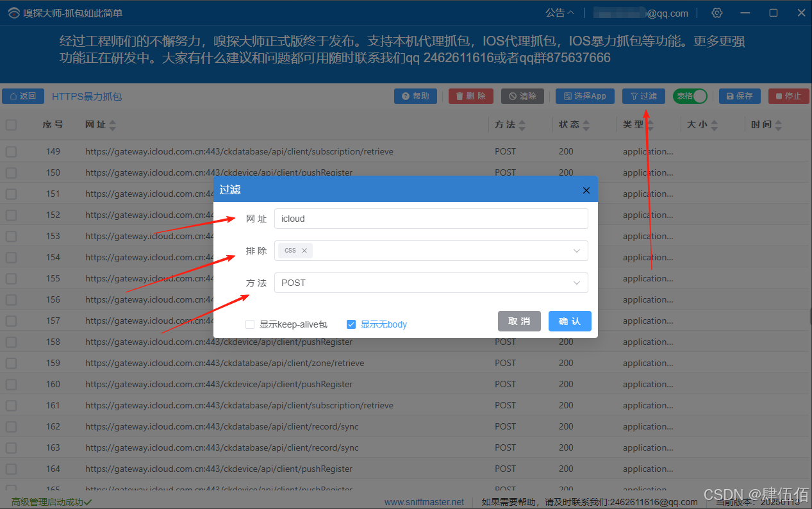Open 选择App selector
The image size is (812, 509).
pos(585,96)
